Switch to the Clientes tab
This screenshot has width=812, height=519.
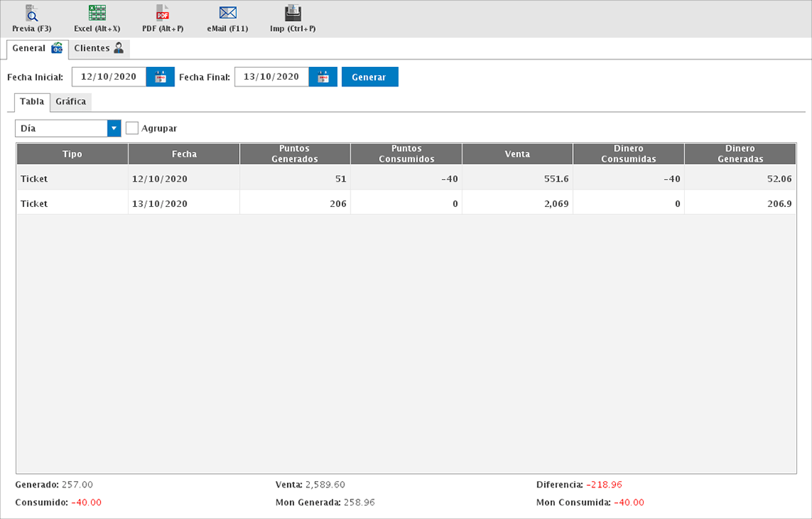[x=98, y=49]
